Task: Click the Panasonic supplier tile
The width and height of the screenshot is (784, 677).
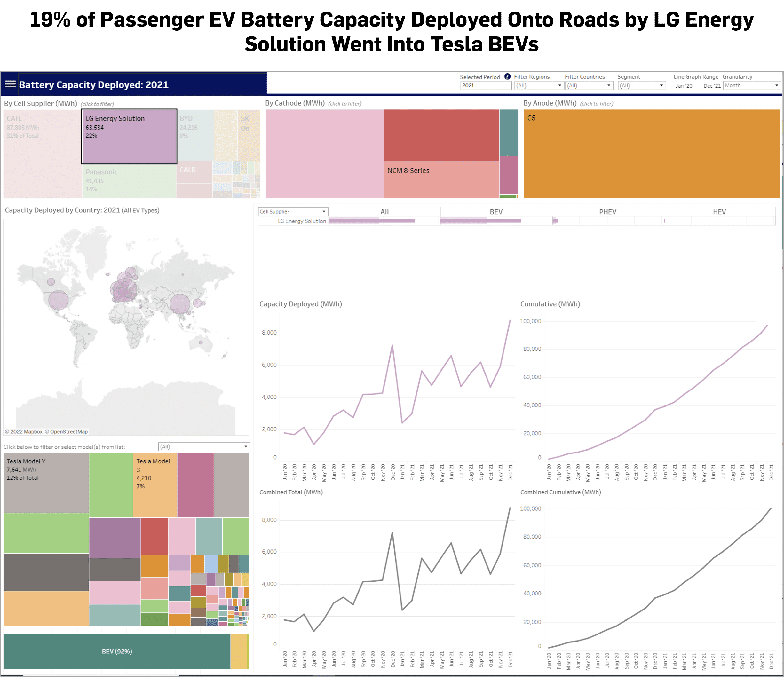Action: coord(129,181)
